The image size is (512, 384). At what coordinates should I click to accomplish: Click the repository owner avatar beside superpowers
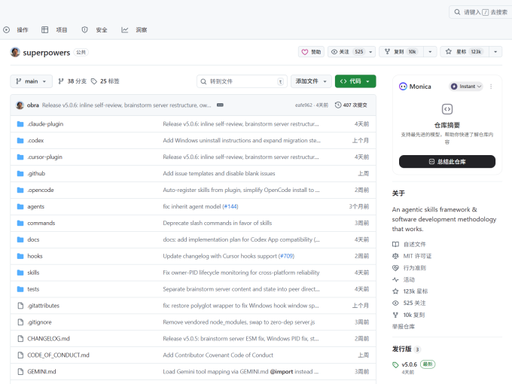tap(15, 52)
